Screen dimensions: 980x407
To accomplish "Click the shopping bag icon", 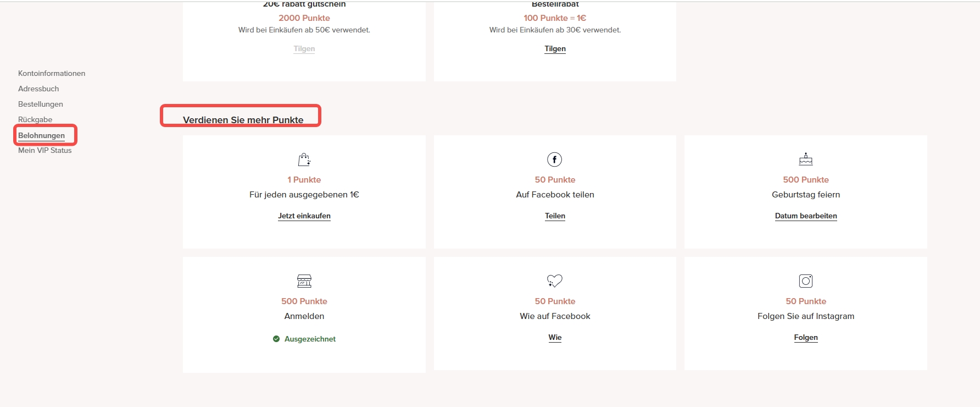I will pyautogui.click(x=304, y=159).
